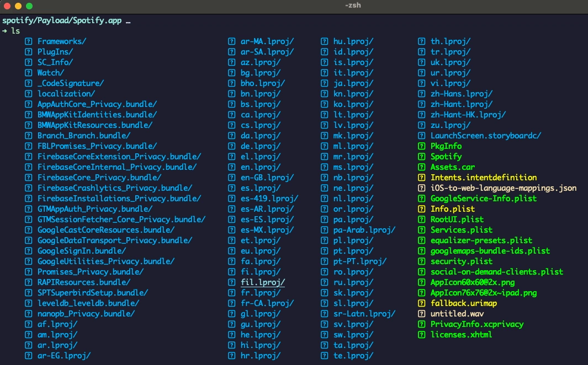Click the icon beside licenses.xhtml
Viewport: 588px width, 365px height.
(421, 335)
